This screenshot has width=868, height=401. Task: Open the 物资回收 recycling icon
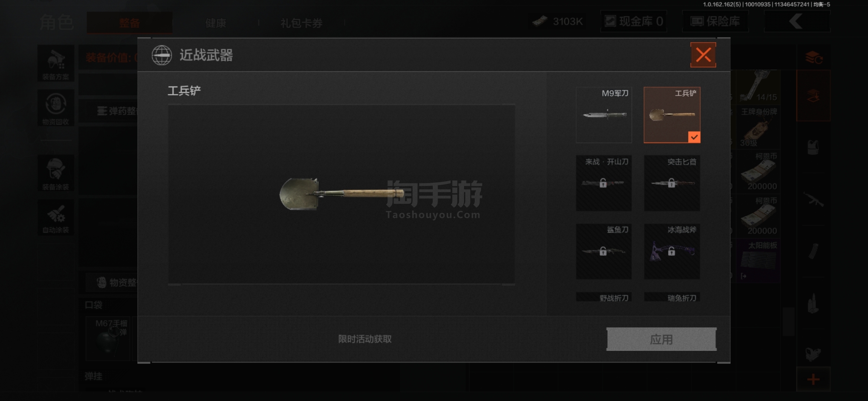pos(56,108)
